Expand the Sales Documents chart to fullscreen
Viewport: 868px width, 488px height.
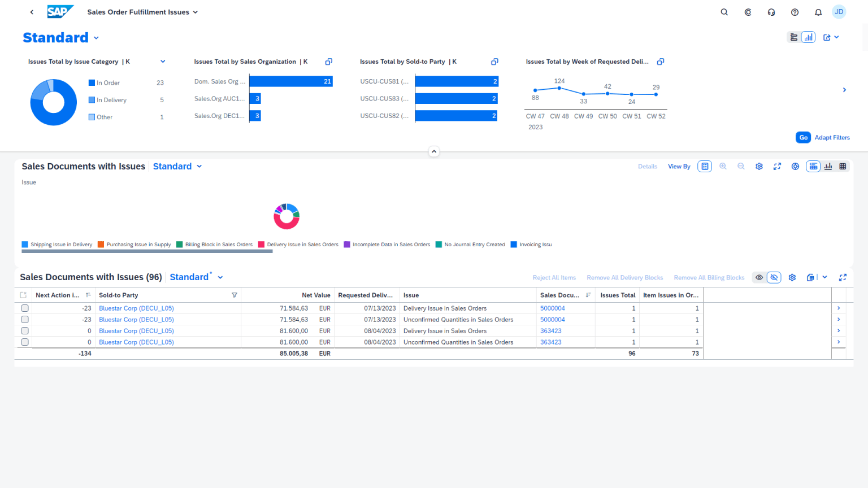click(777, 166)
